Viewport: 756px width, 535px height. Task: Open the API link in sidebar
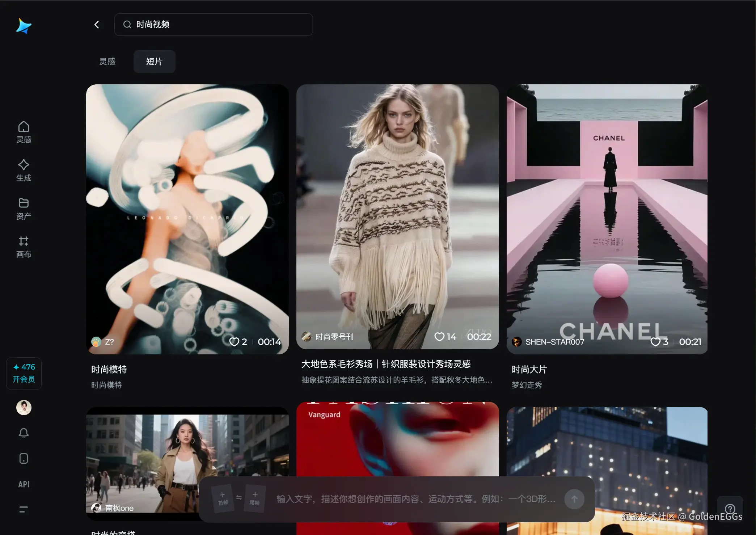[x=24, y=484]
